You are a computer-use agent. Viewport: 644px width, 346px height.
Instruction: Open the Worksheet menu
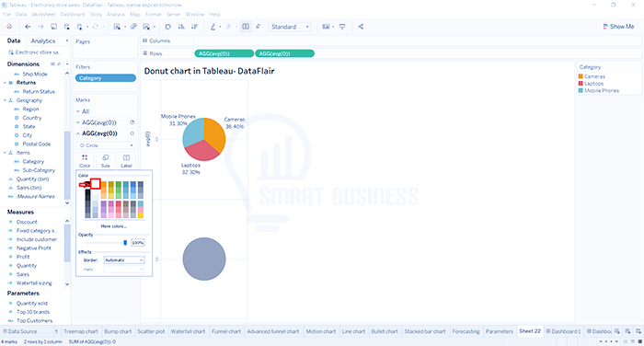(x=43, y=14)
